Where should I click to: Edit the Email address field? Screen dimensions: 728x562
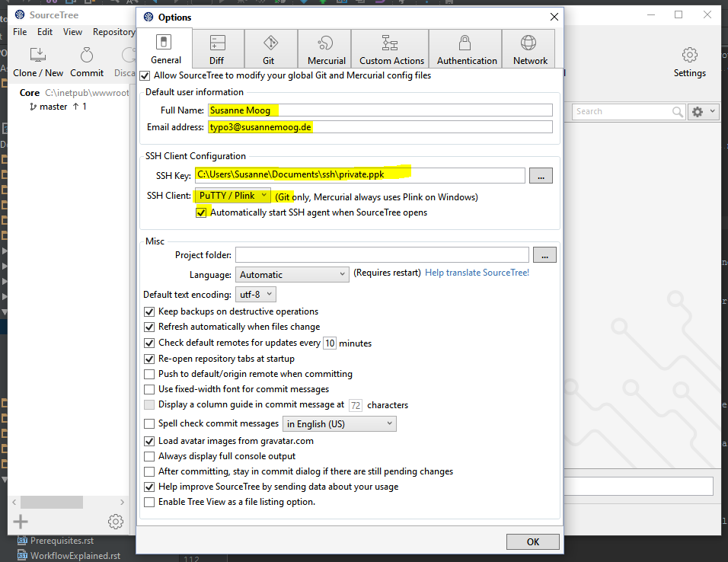380,127
